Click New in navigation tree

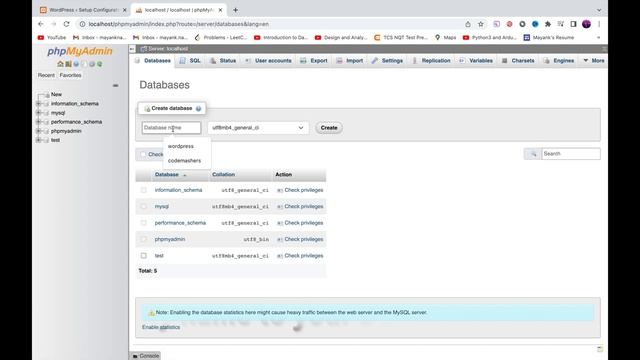coord(56,94)
